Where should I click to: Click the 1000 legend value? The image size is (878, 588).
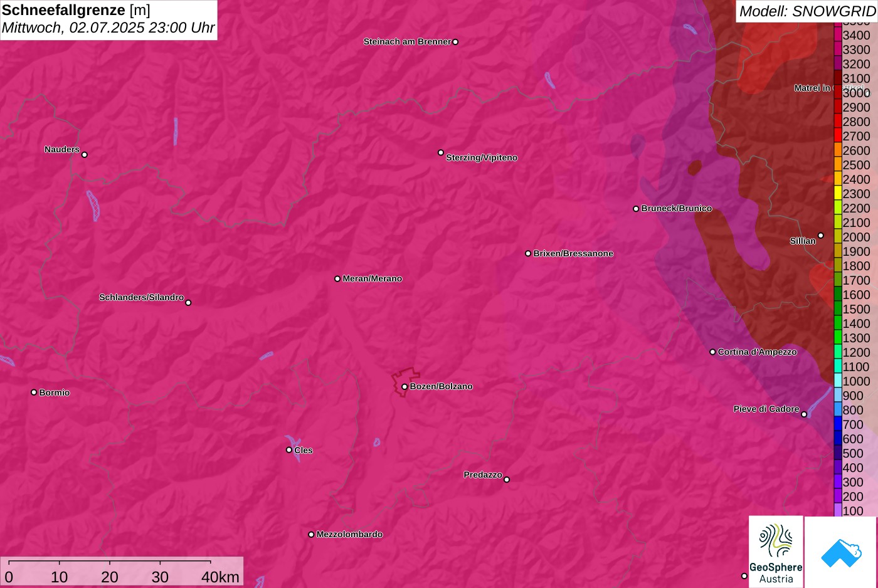click(856, 382)
